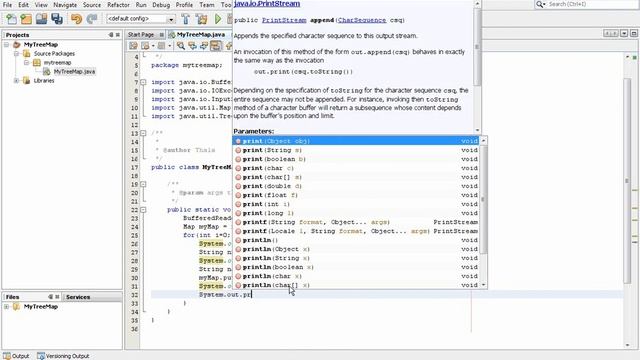Image resolution: width=640 pixels, height=360 pixels.
Task: Click the Clean and Build icon
Action: 201,19
